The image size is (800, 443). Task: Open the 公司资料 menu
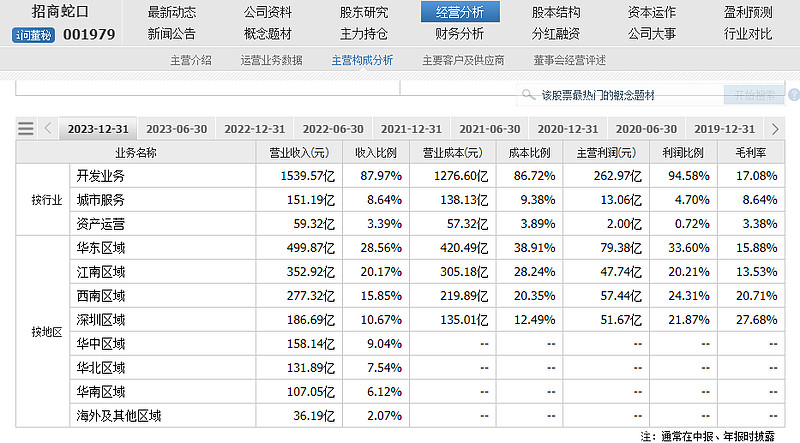pyautogui.click(x=268, y=12)
